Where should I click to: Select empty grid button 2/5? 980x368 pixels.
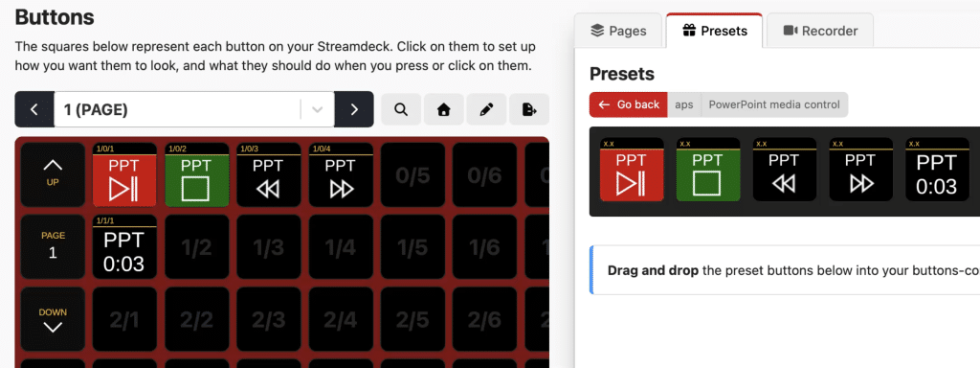pyautogui.click(x=412, y=318)
